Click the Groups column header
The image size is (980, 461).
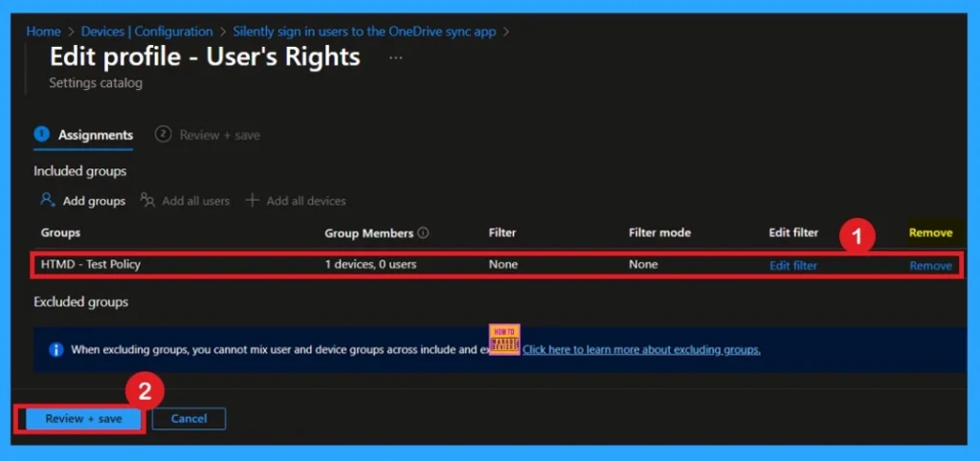60,233
